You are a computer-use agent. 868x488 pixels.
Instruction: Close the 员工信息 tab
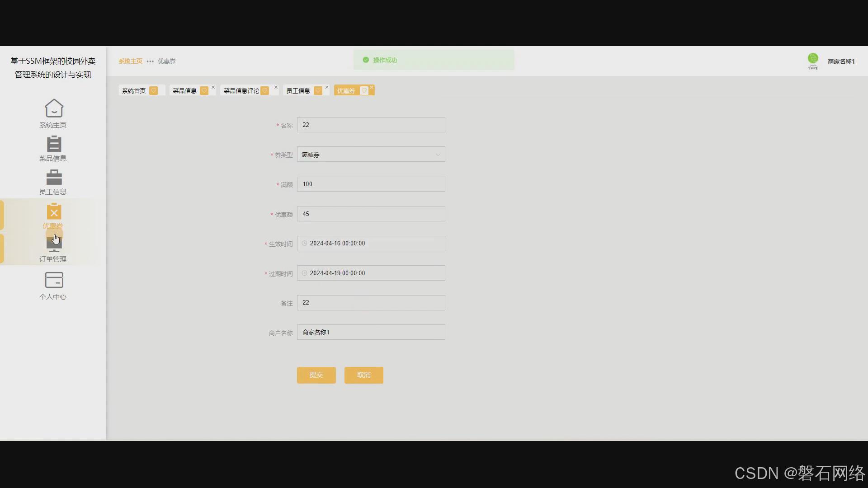click(x=327, y=88)
